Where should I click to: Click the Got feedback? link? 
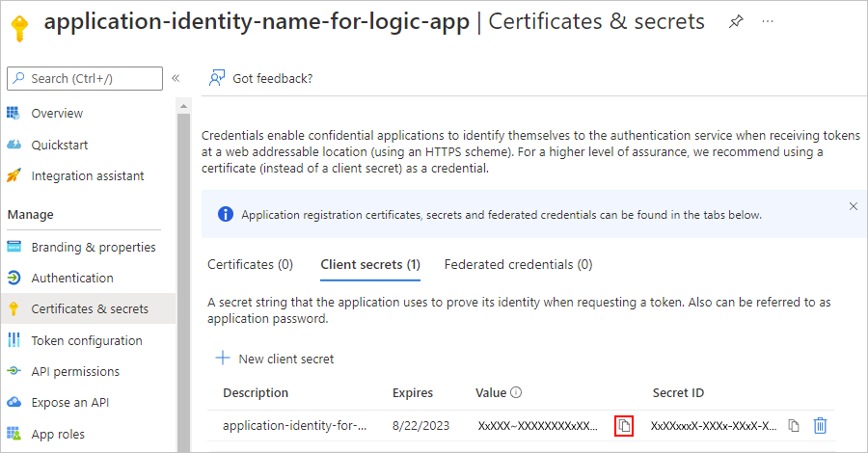272,78
